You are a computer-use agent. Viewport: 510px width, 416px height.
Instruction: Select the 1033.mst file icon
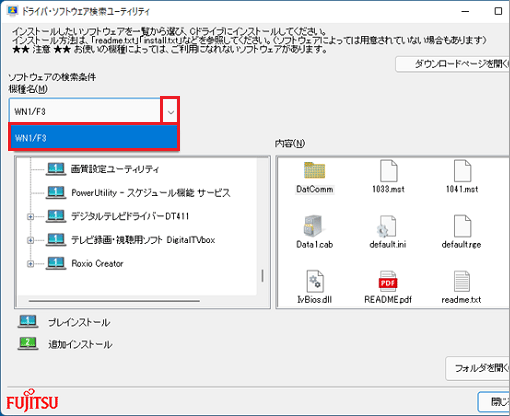click(x=389, y=171)
